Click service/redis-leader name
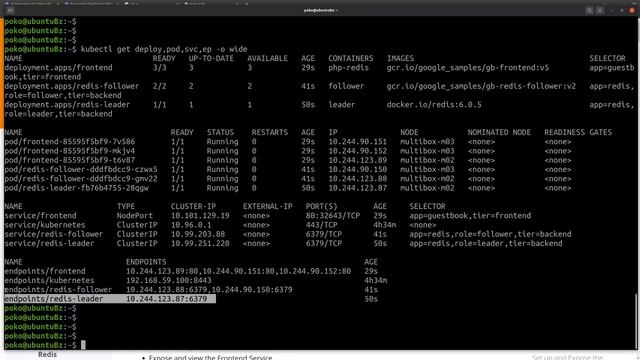Screen dimensions: 640x360 point(49,243)
